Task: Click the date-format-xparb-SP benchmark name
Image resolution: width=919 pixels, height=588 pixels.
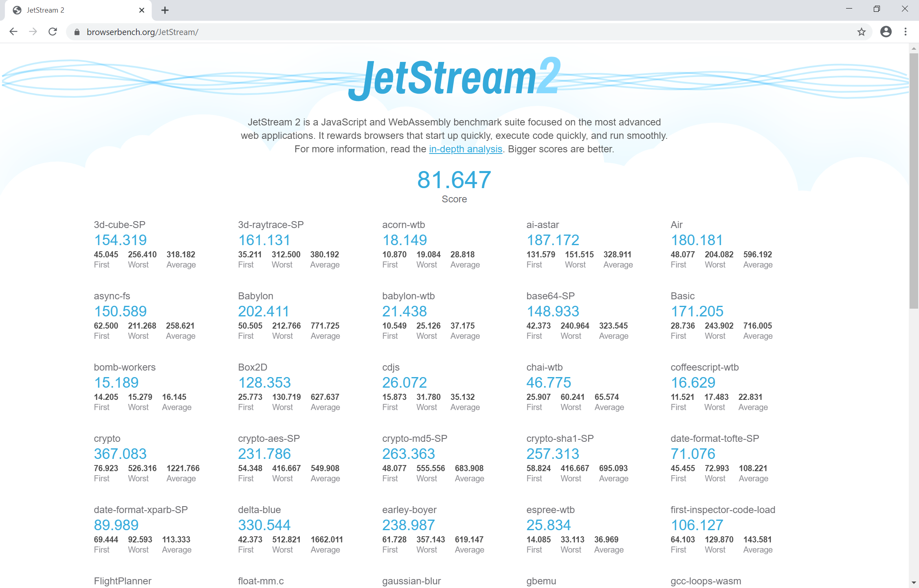Action: click(x=141, y=510)
